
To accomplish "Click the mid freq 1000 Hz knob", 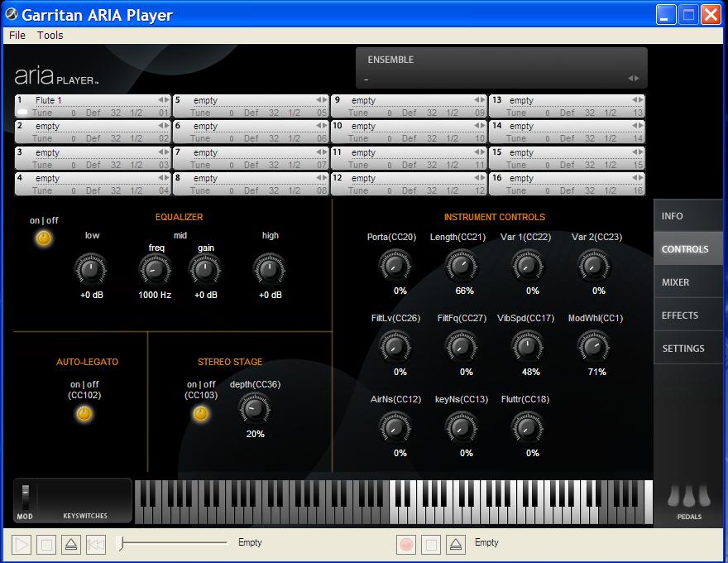I will (155, 269).
